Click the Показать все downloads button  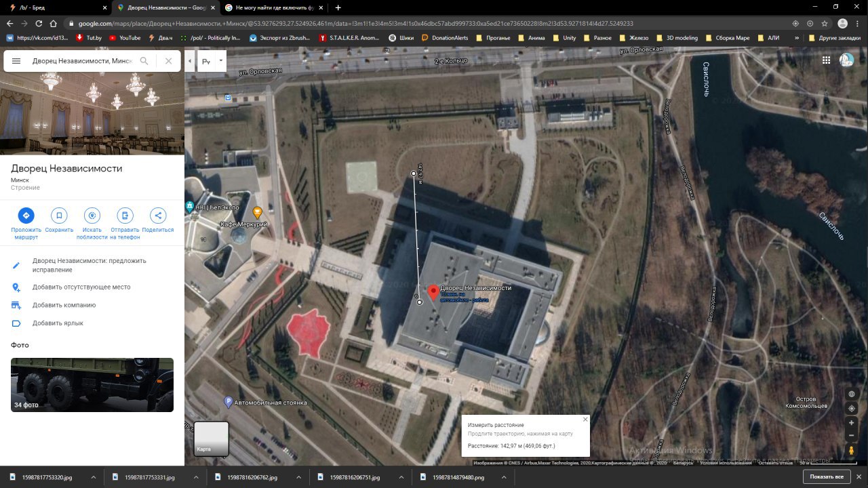(827, 477)
